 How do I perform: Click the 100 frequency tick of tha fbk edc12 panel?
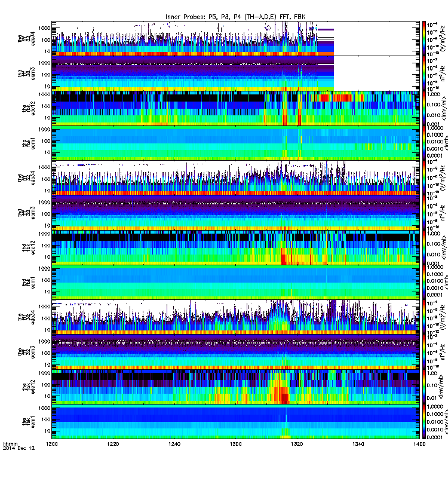(46, 106)
